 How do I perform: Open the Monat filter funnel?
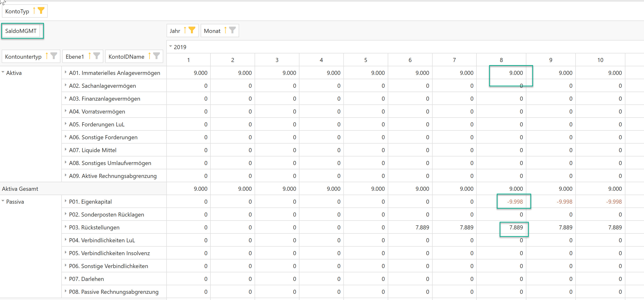(x=232, y=30)
